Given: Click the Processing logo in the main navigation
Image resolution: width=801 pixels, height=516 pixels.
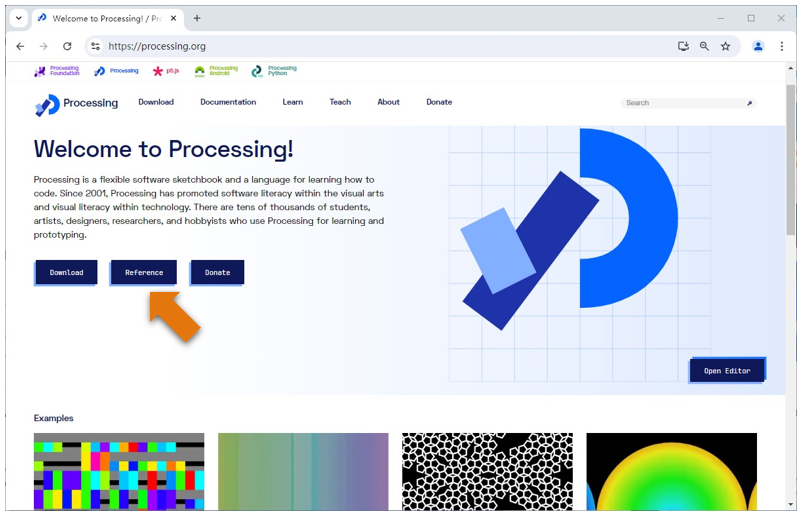Looking at the screenshot, I should tap(76, 104).
